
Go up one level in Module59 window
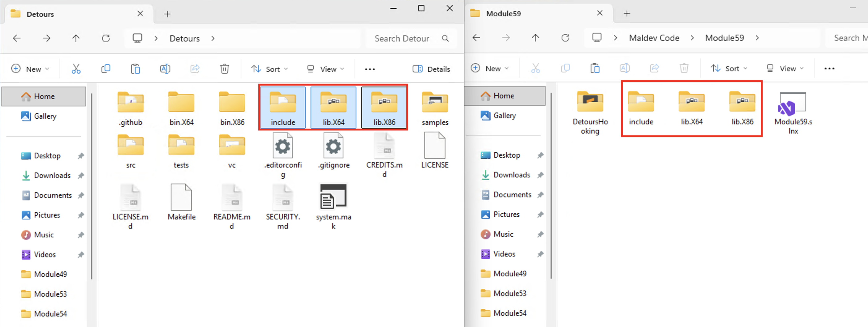535,38
